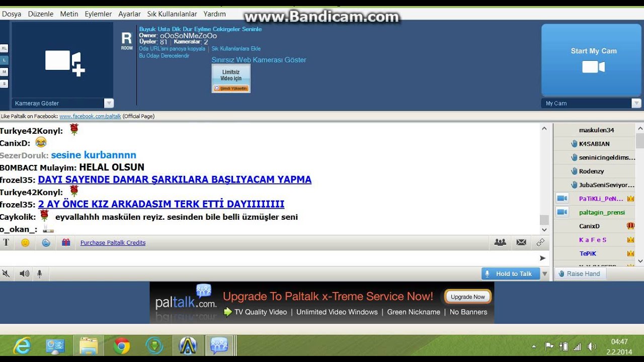Click the Raise Hand button

[x=580, y=274]
